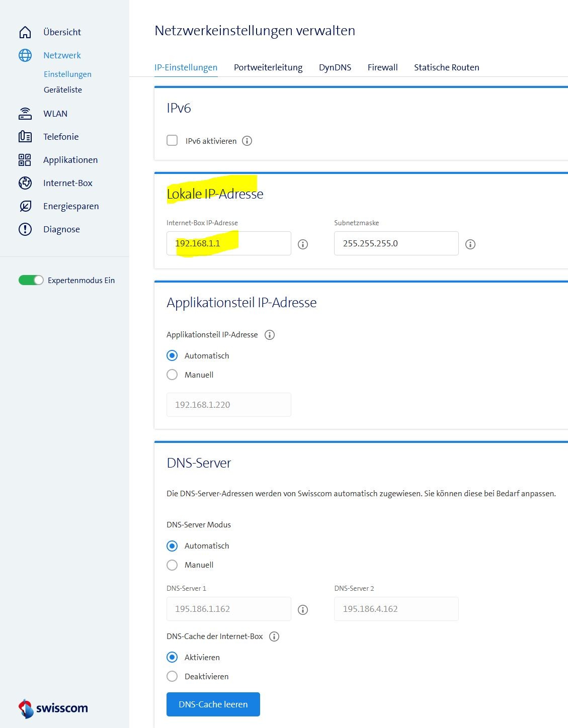Open the Firewall tab
This screenshot has height=728, width=568.
point(382,67)
